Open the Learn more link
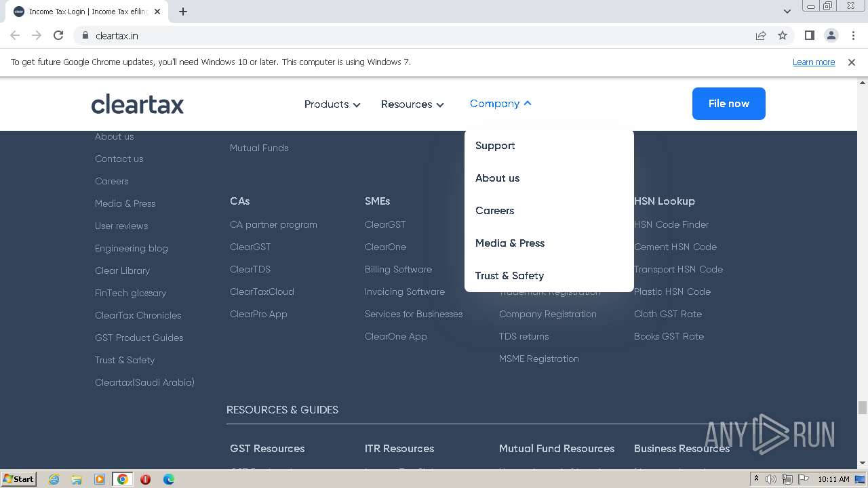 click(x=814, y=62)
